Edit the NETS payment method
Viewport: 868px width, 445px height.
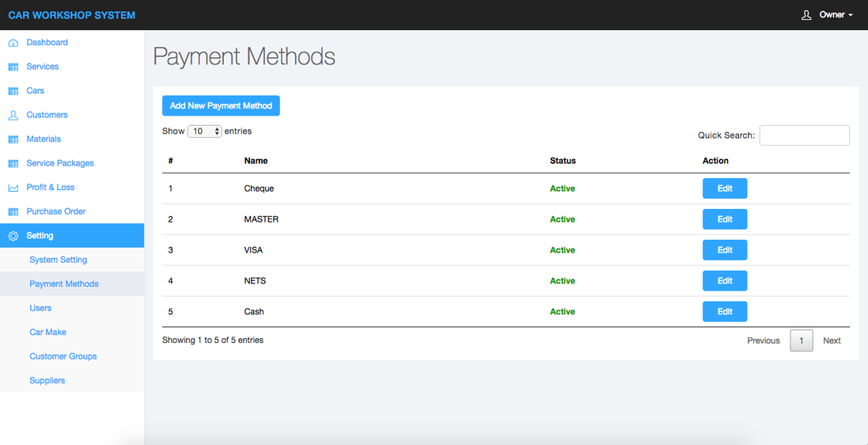point(725,281)
